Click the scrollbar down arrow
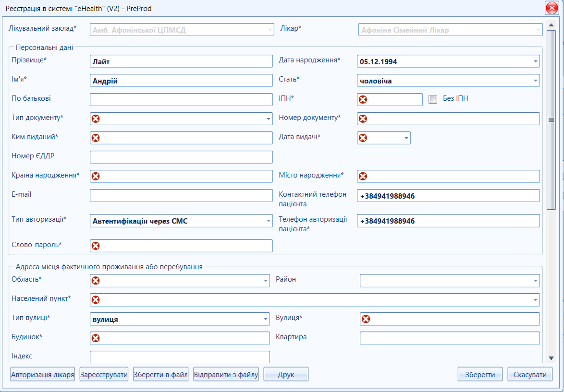The image size is (564, 392). tap(551, 358)
